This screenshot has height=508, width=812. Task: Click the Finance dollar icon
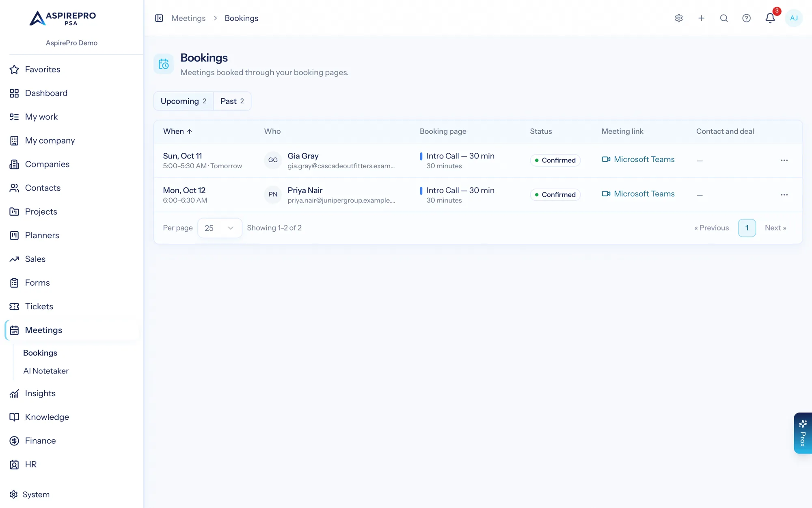click(x=14, y=441)
